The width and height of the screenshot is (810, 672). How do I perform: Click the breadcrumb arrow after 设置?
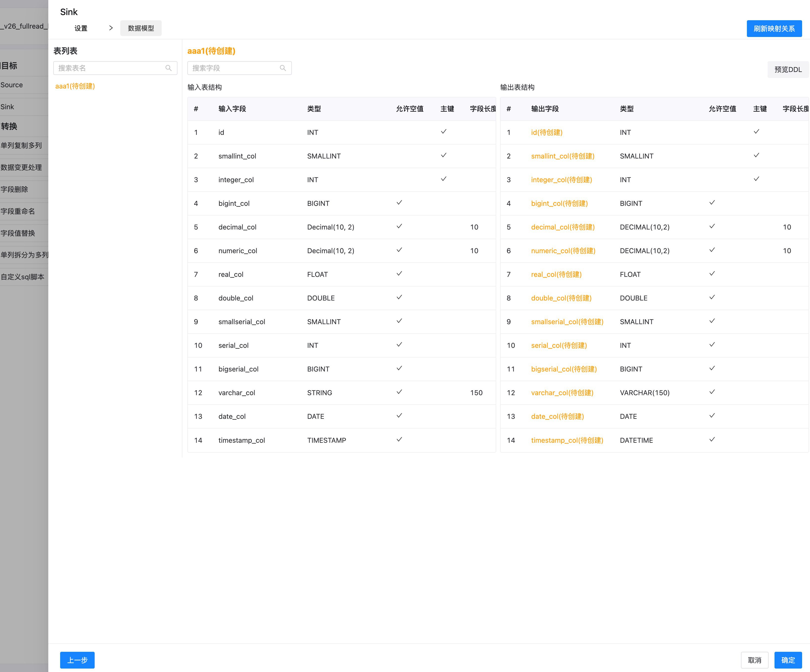tap(111, 28)
